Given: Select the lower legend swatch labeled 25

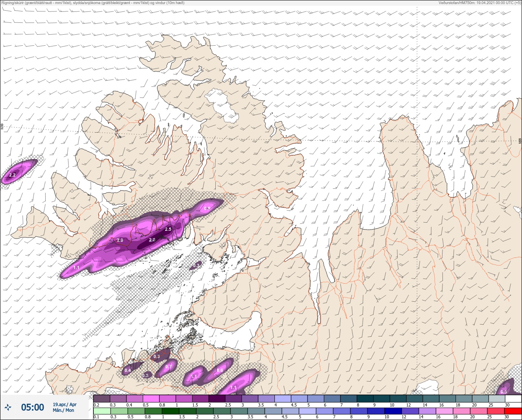Looking at the screenshot, I should tap(496, 411).
